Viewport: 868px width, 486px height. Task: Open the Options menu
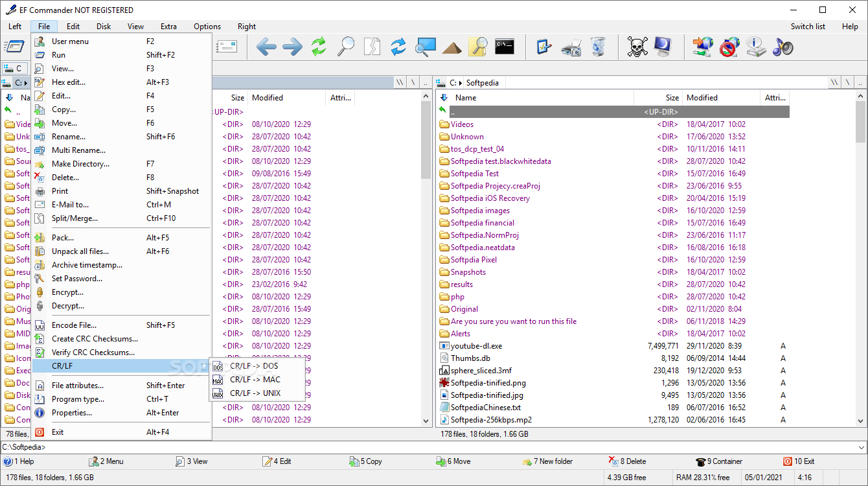pos(207,27)
